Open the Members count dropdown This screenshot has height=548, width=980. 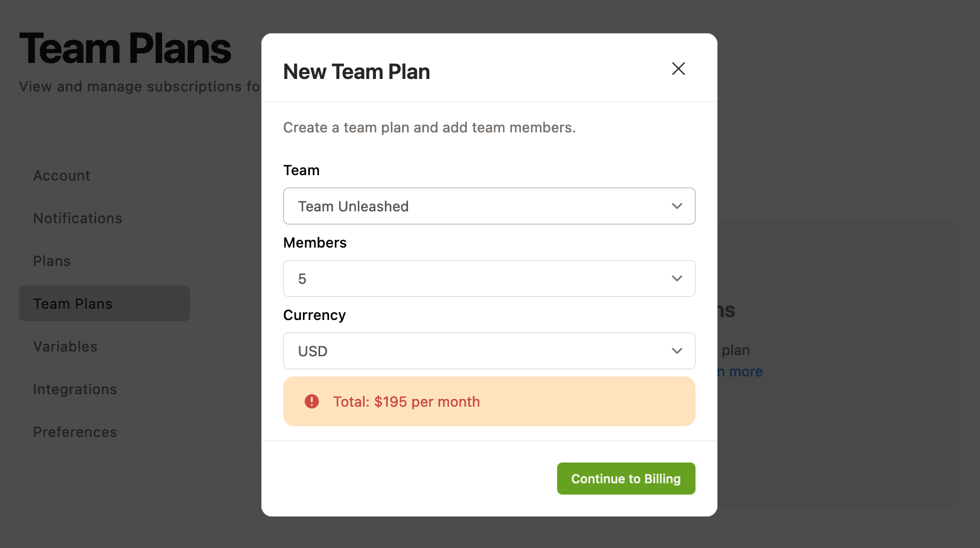pyautogui.click(x=489, y=278)
